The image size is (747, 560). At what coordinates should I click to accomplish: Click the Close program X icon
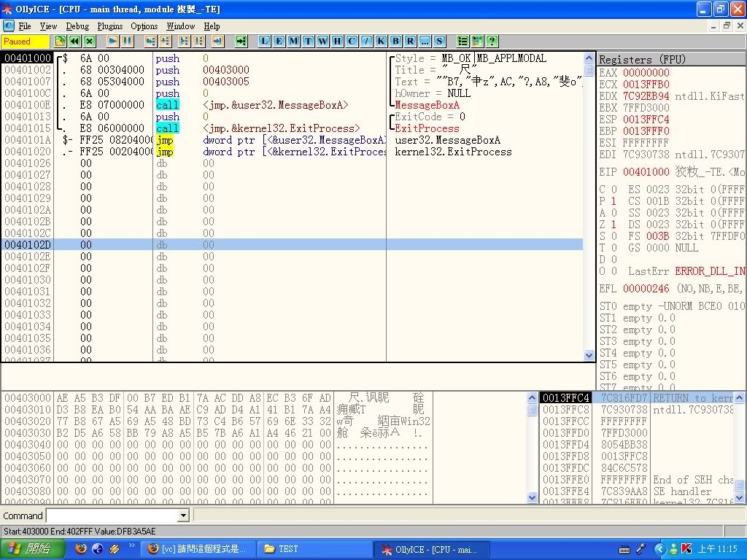pos(90,42)
